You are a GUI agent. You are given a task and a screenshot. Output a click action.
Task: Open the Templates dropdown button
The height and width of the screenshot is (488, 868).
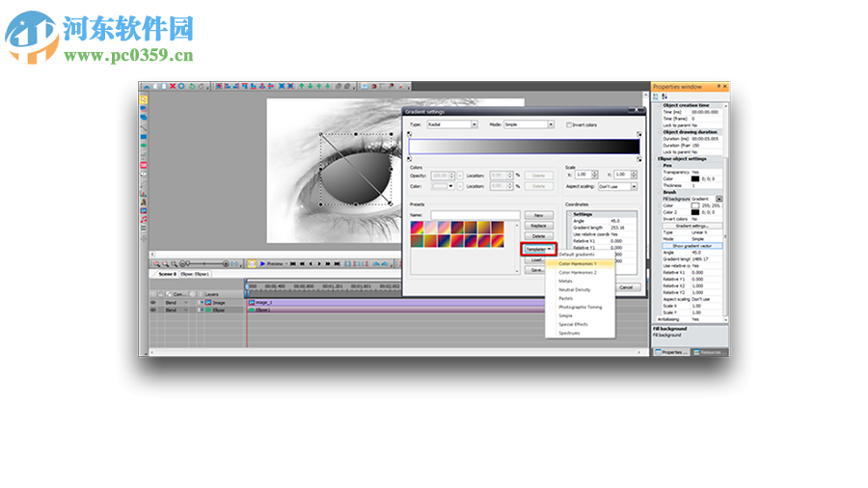pyautogui.click(x=538, y=249)
